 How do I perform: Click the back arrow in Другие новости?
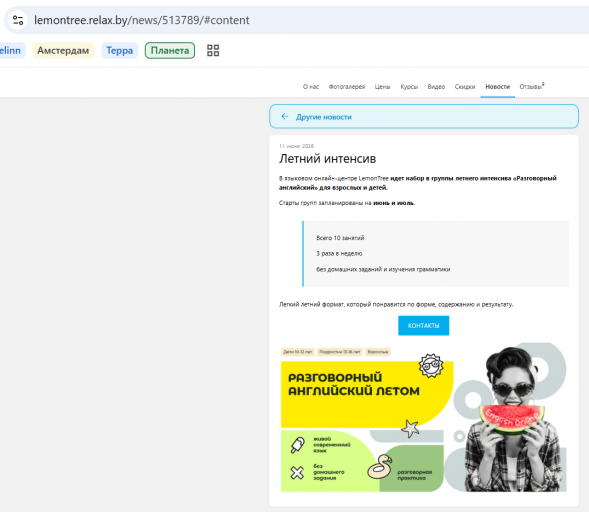[x=285, y=116]
